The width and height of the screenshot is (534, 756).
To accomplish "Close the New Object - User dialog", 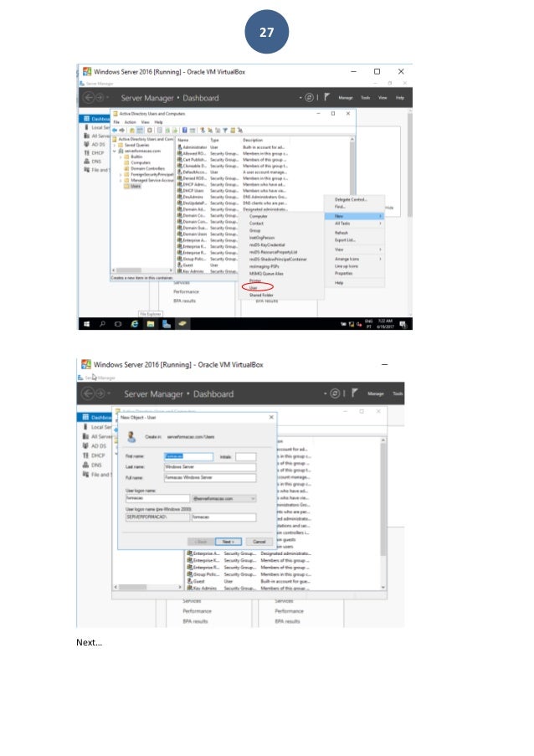I will pyautogui.click(x=271, y=417).
